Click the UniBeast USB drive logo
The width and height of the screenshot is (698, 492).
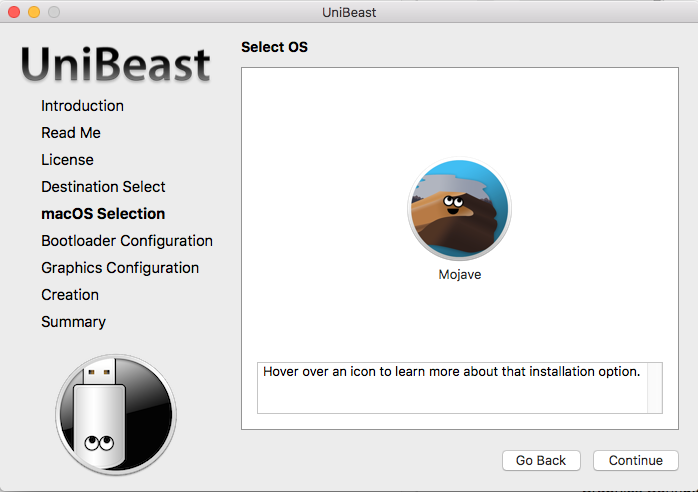point(116,415)
